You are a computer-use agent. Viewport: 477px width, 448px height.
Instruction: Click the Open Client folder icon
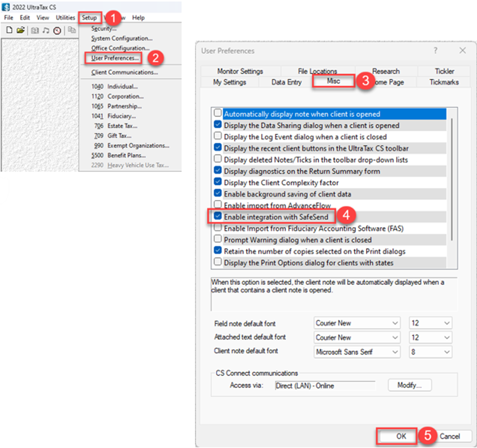click(20, 31)
